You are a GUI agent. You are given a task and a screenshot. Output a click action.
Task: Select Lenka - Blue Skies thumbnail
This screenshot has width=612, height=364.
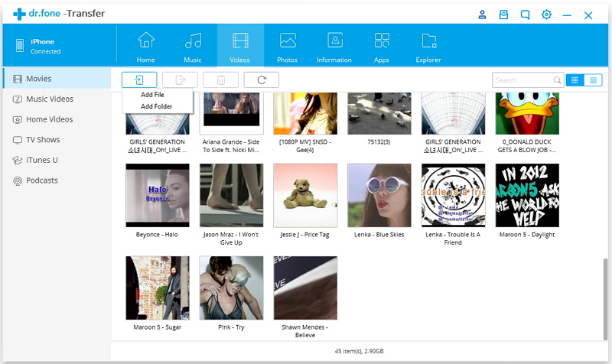(379, 195)
